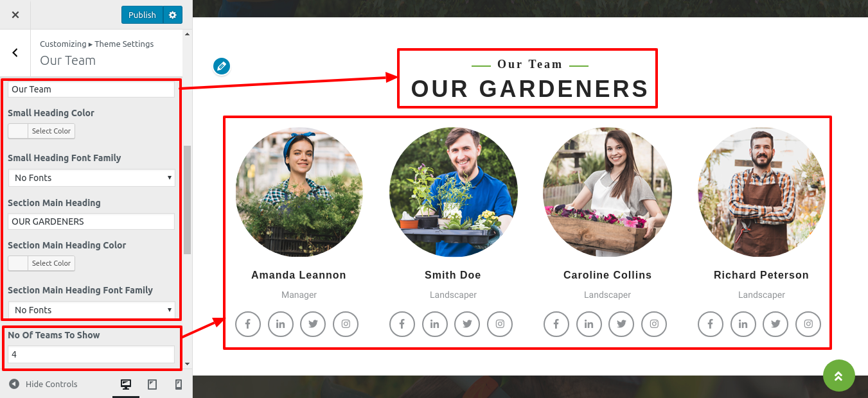Click the blue pencil edit shortcut icon

click(x=221, y=66)
